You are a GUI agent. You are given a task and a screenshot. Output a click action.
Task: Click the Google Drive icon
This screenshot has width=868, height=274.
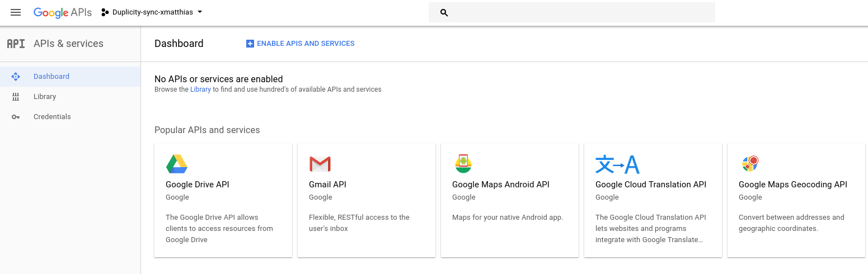tap(177, 164)
